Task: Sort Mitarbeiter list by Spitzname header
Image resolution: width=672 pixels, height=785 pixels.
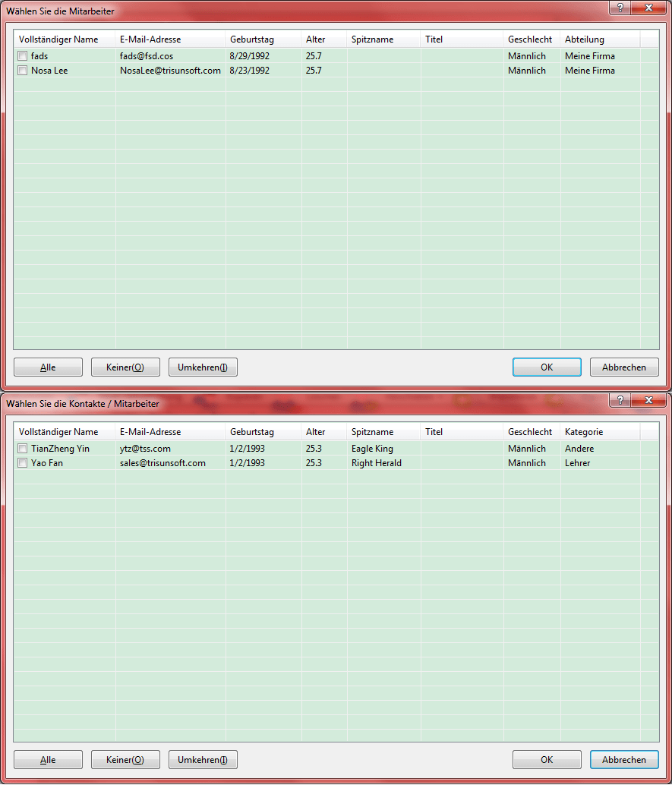Action: click(x=383, y=39)
